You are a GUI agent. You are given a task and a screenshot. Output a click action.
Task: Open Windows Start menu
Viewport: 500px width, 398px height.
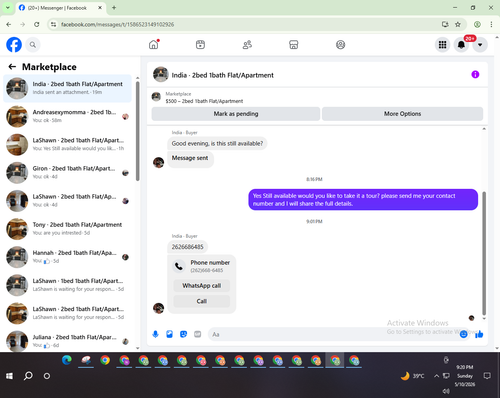point(9,376)
